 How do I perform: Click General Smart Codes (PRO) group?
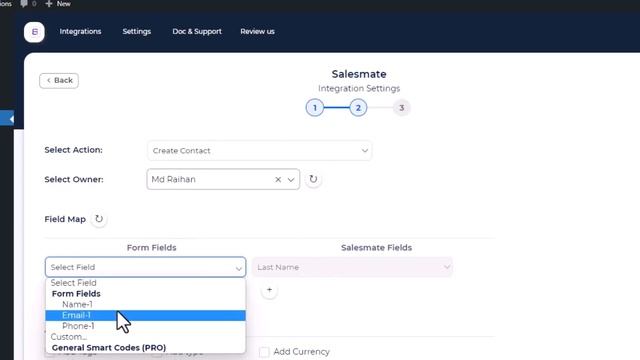pos(109,348)
